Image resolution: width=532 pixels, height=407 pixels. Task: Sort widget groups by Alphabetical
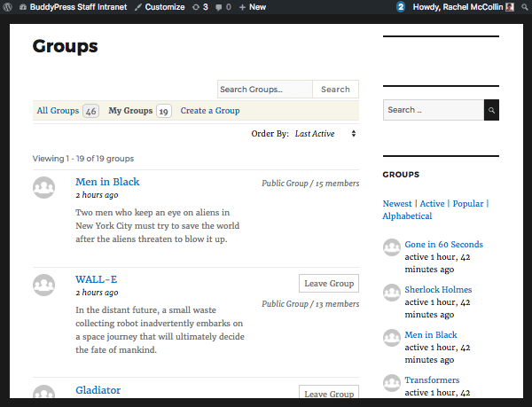pyautogui.click(x=407, y=216)
